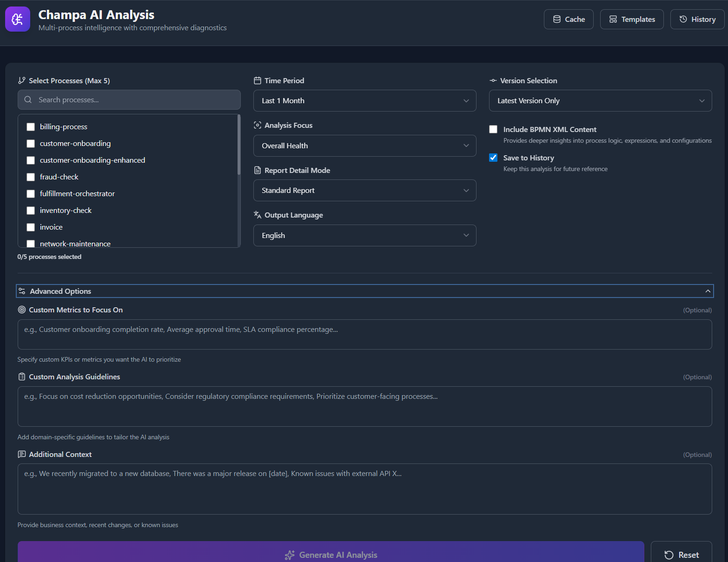Check the billing-process checkbox
The image size is (728, 562).
click(31, 127)
